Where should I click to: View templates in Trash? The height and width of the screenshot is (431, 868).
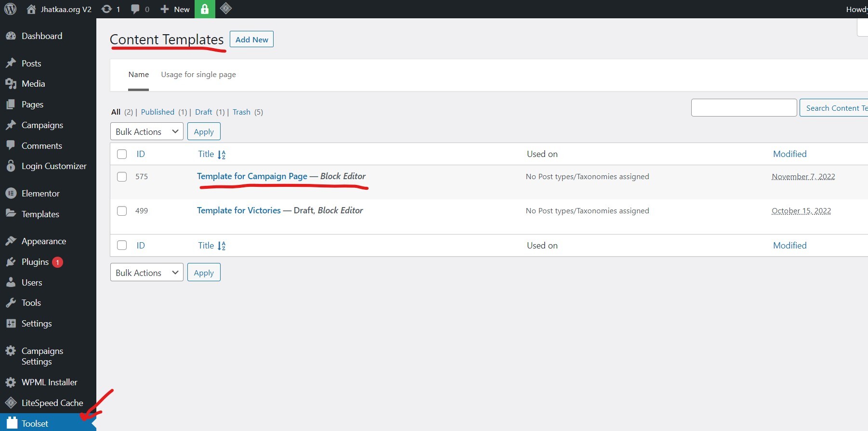(x=241, y=112)
